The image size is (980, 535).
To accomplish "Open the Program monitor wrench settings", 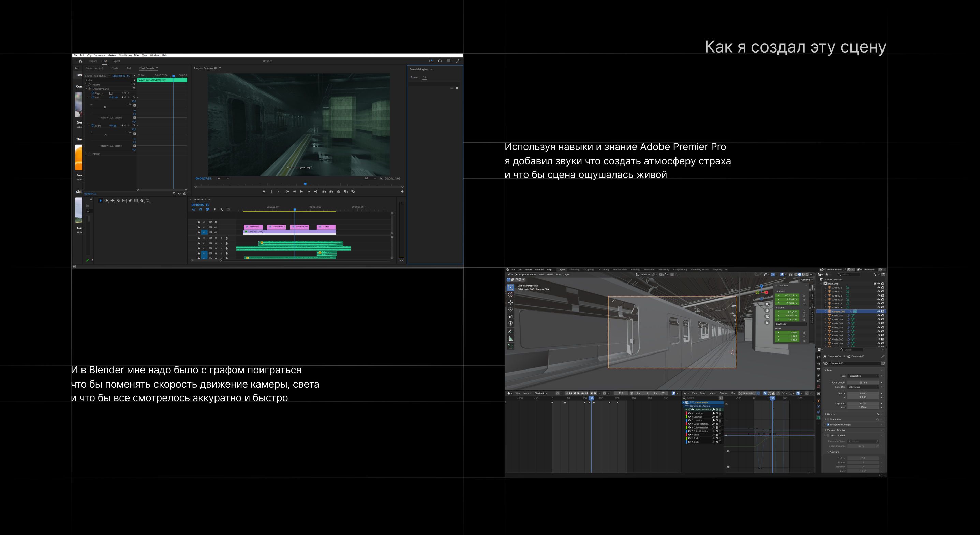I will [x=381, y=178].
